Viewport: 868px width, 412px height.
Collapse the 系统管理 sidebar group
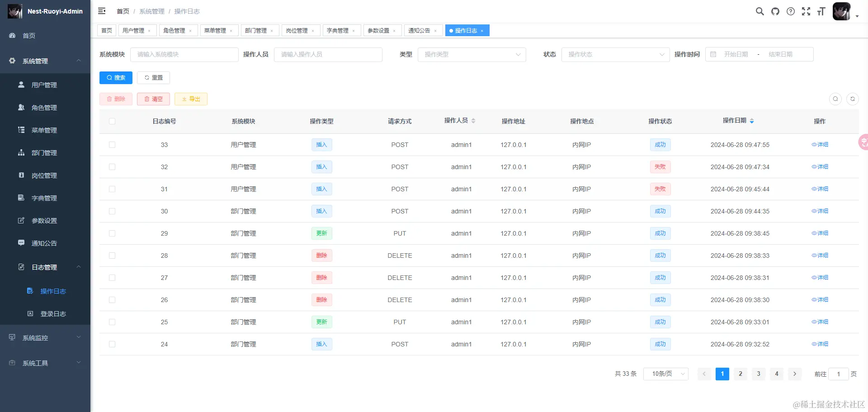tap(45, 61)
